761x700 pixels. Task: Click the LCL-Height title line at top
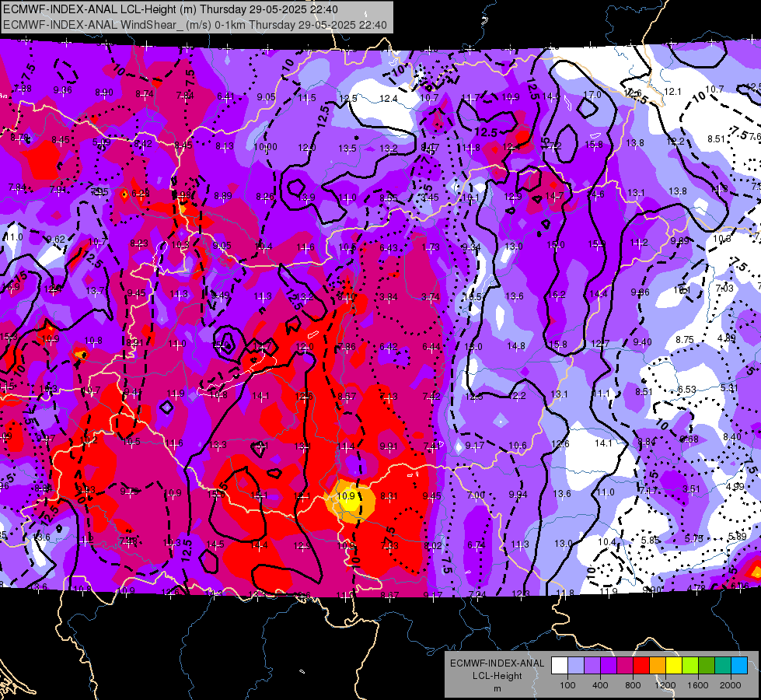coord(171,9)
